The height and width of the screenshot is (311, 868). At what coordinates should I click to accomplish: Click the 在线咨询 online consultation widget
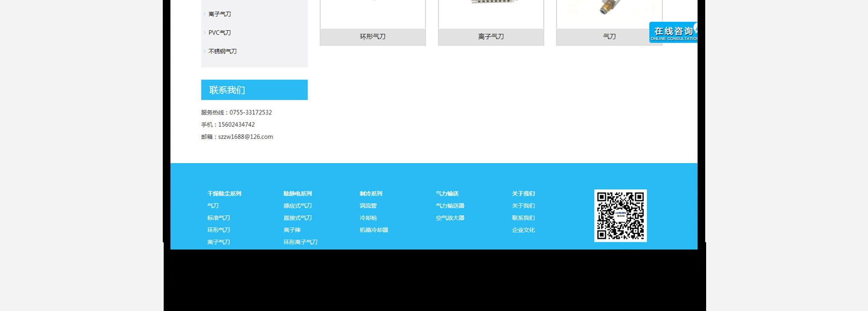673,33
